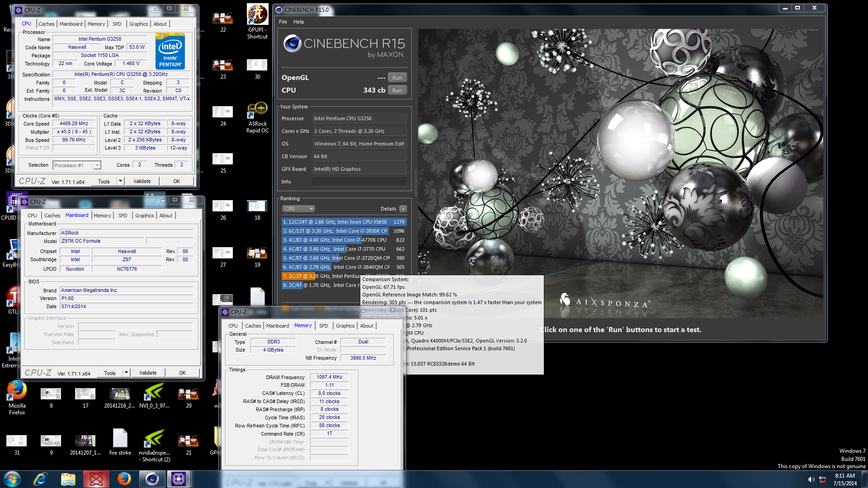The height and width of the screenshot is (488, 868).
Task: Click NB Frequency value 3990.5 MHz
Action: 363,358
